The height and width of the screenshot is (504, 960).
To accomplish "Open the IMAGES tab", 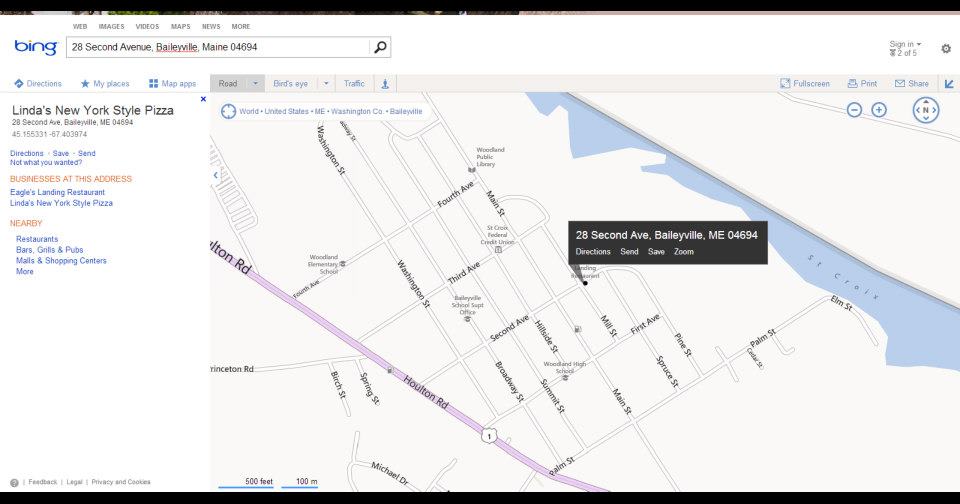I will (111, 26).
